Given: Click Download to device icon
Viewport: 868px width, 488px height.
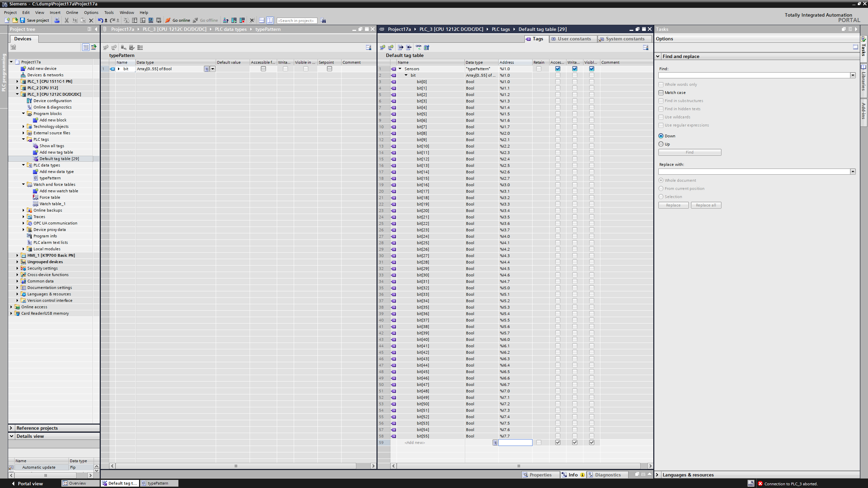Looking at the screenshot, I should click(x=135, y=20).
